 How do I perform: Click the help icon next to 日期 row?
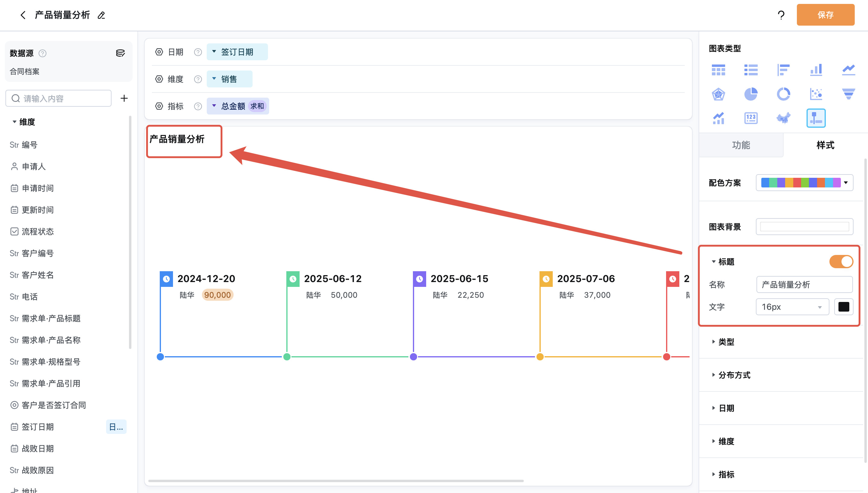pyautogui.click(x=198, y=52)
